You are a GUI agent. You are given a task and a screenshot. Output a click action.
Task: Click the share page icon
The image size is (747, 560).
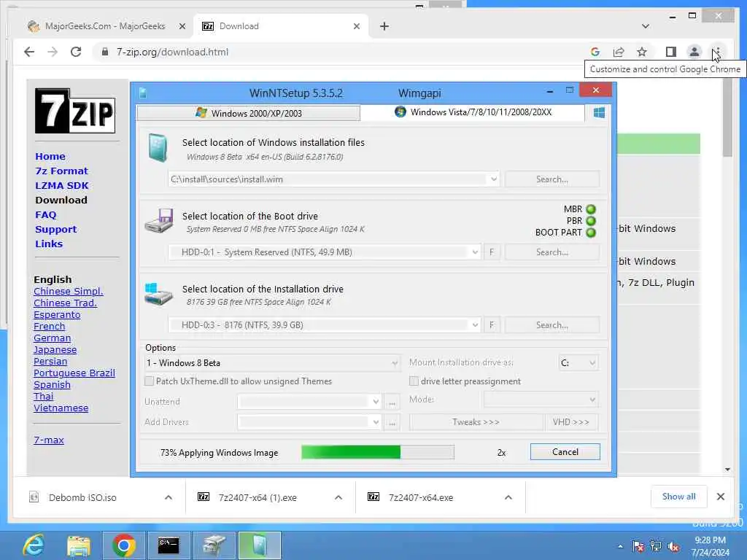619,52
